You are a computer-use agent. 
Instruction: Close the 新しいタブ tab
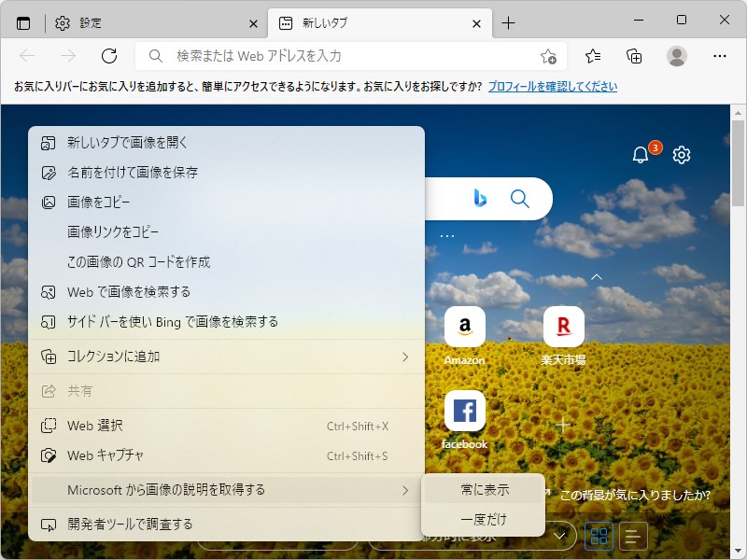click(476, 23)
